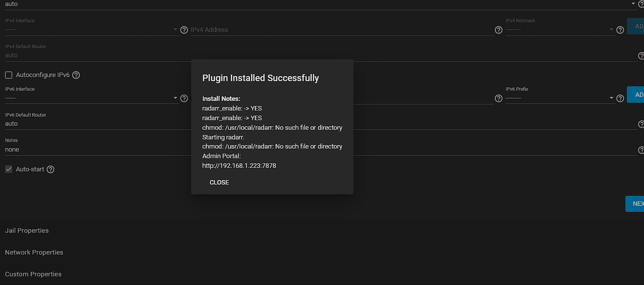Screen dimensions: 644x285
Task: Close the Plugin Installed Successfully dialog
Action: coord(219,183)
